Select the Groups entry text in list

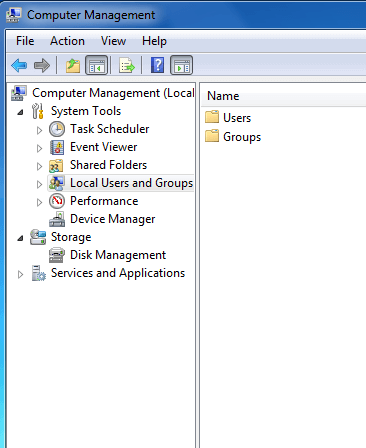tap(242, 137)
